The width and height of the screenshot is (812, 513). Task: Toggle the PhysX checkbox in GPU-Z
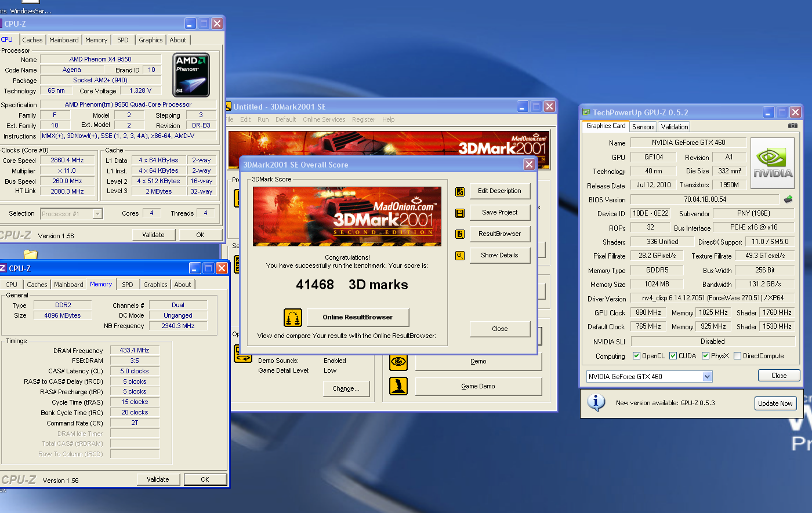(x=705, y=356)
